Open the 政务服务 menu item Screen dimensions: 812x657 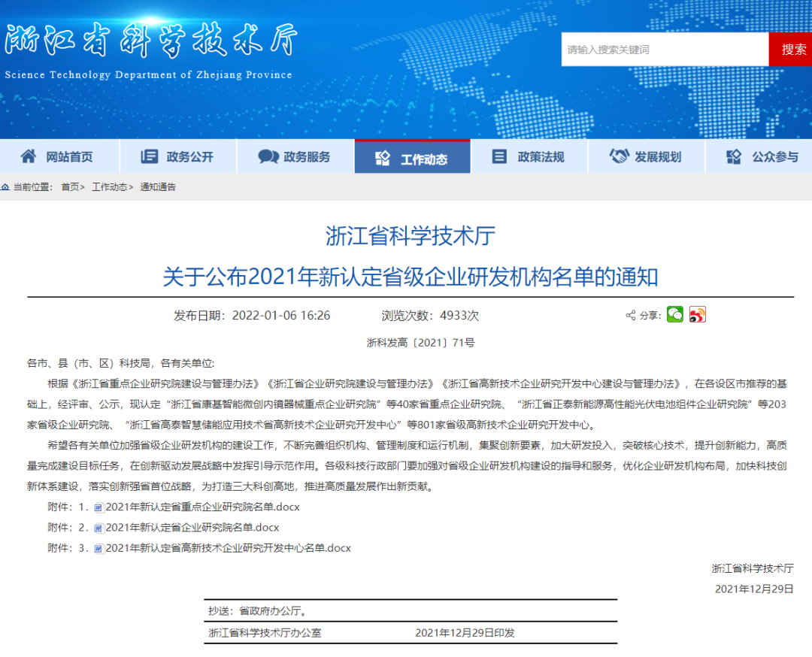coord(295,156)
